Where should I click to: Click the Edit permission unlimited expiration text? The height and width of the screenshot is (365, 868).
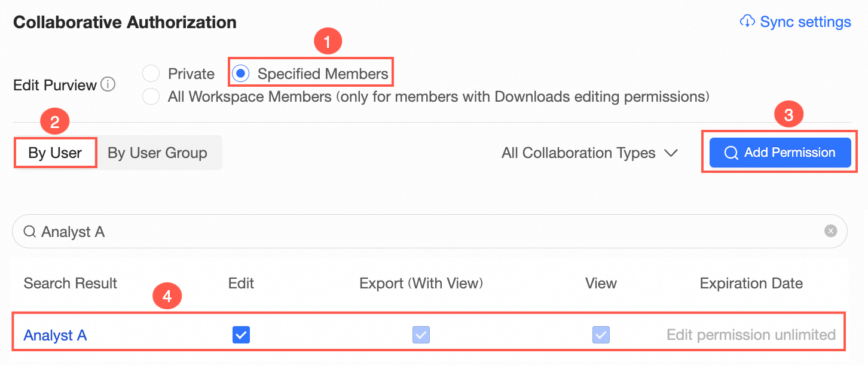(751, 334)
